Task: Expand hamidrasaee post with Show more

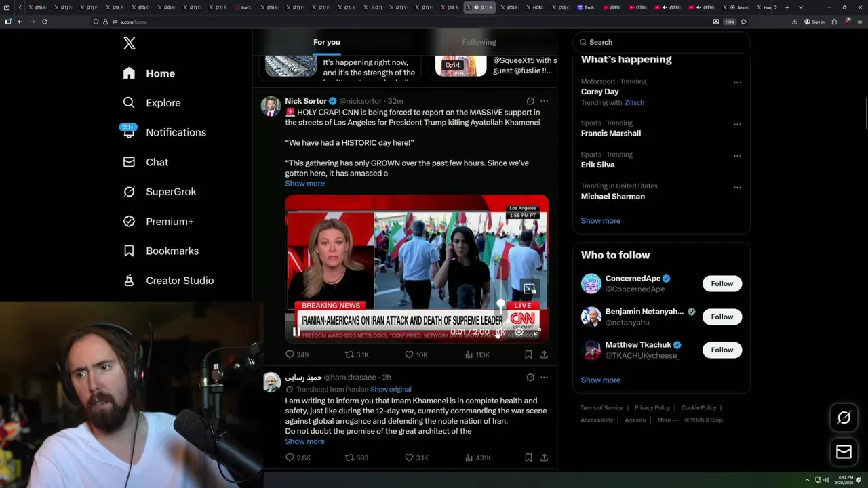Action: coord(304,441)
